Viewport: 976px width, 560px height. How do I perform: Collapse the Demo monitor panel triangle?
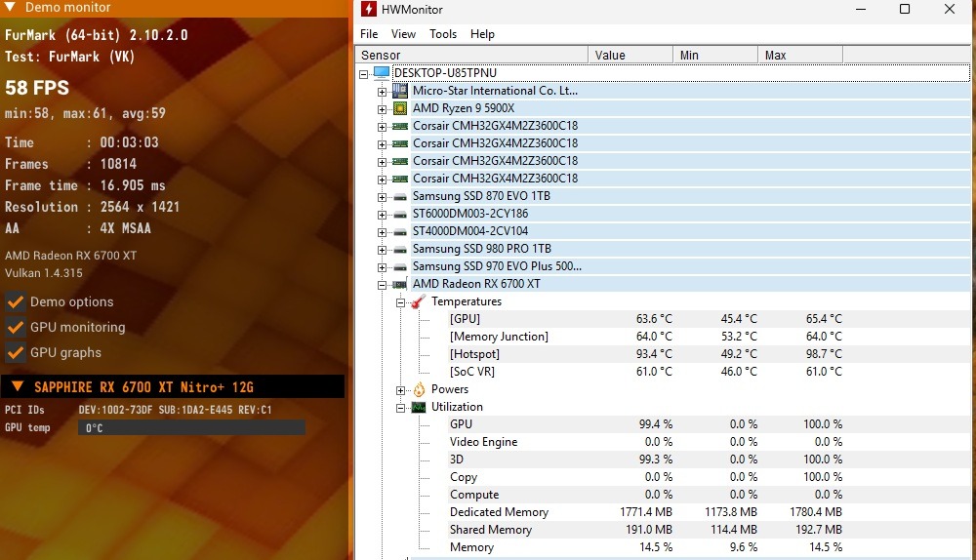coord(10,7)
